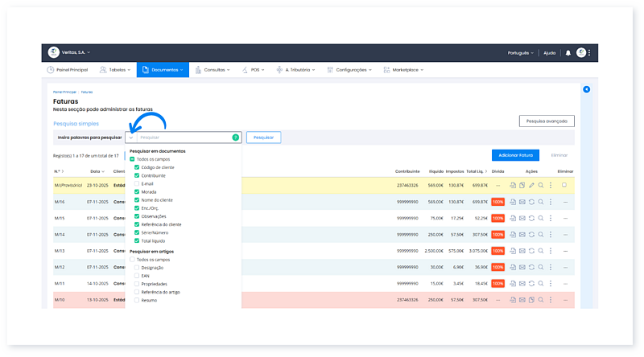Check the Designação checkbox under articles
Image resolution: width=644 pixels, height=357 pixels.
[x=137, y=268]
